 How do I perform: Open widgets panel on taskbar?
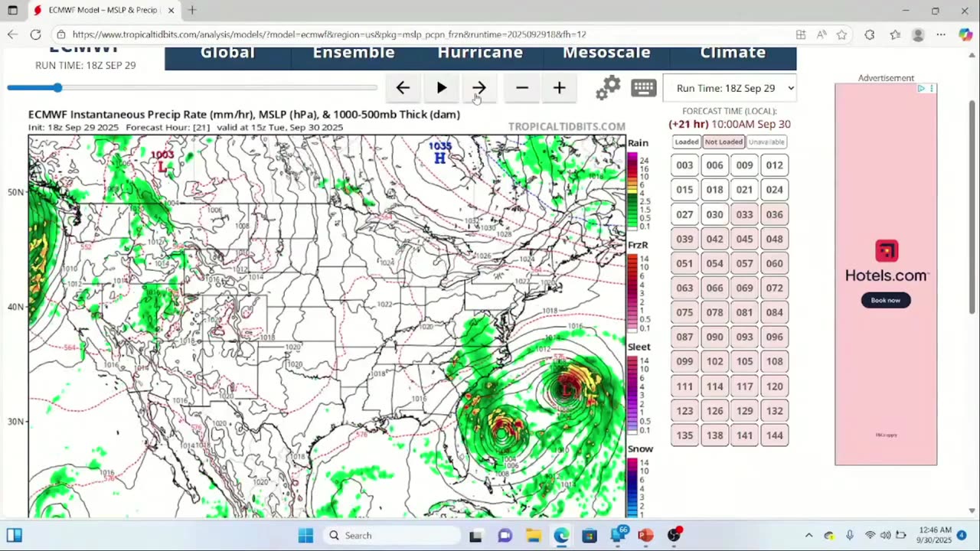(14, 536)
